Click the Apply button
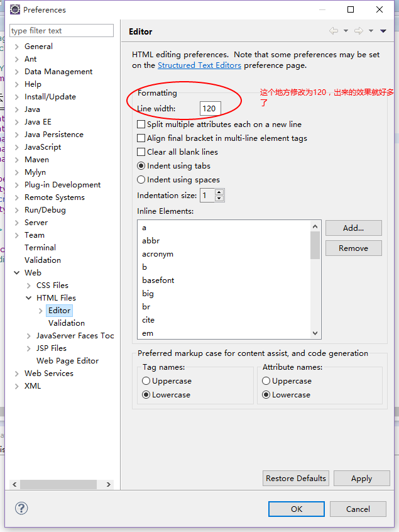 [362, 478]
